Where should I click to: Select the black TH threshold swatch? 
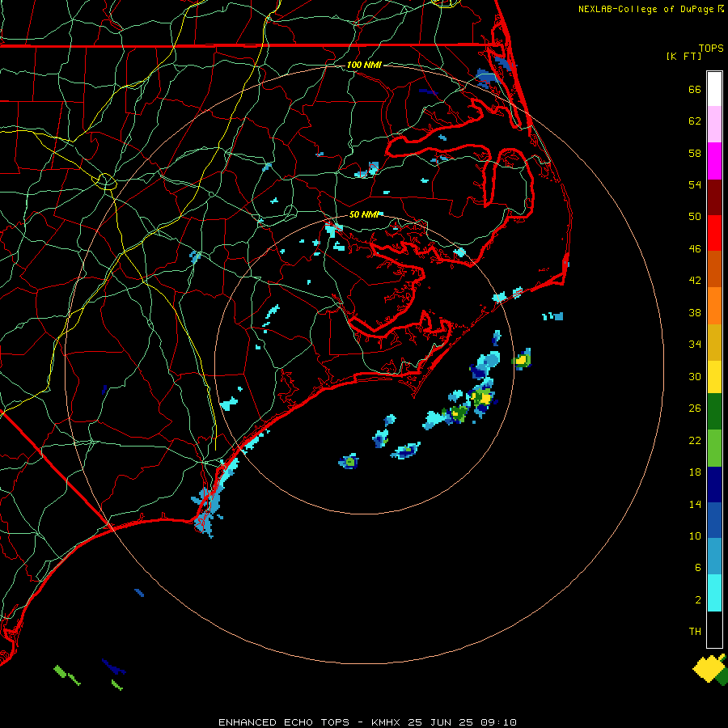[714, 629]
